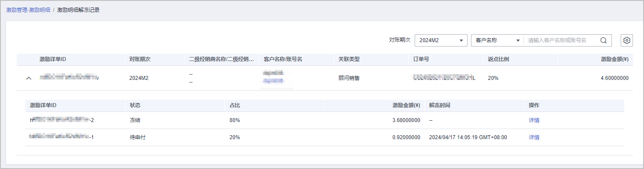The width and height of the screenshot is (644, 169).
Task: Click the search magnifier icon
Action: coord(604,40)
